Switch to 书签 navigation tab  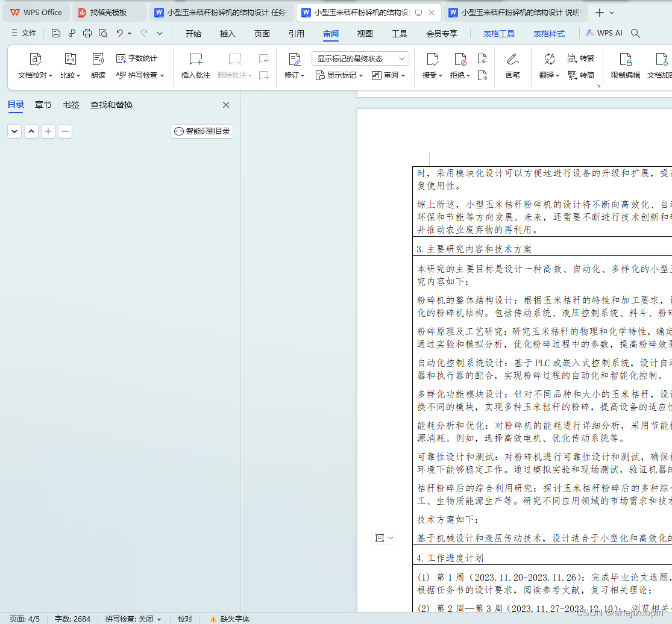coord(71,105)
